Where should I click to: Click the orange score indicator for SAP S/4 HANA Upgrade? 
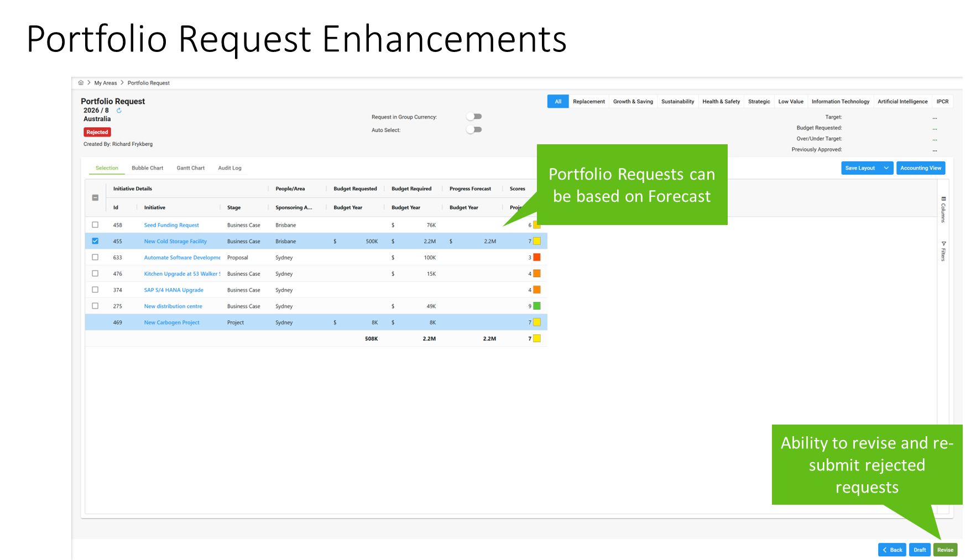click(536, 290)
